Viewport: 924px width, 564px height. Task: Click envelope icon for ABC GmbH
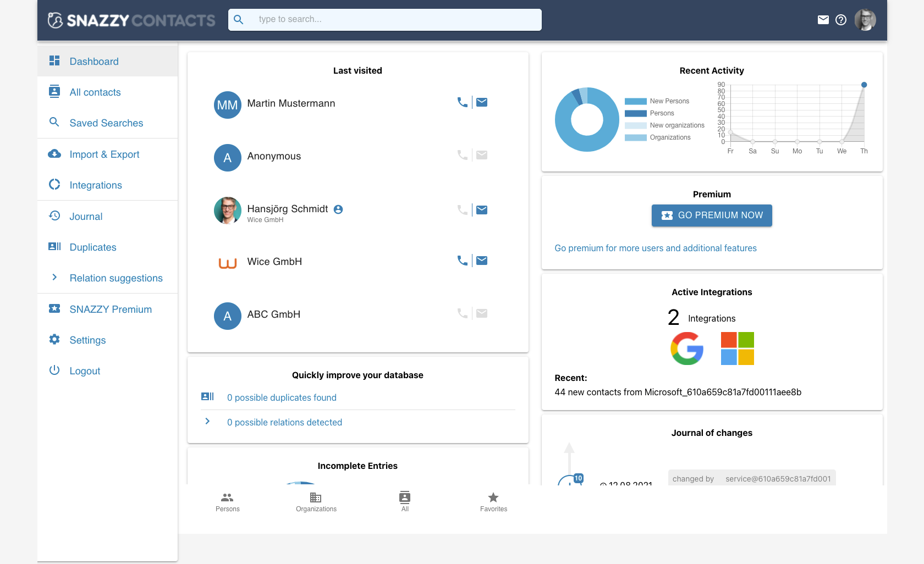(x=482, y=313)
